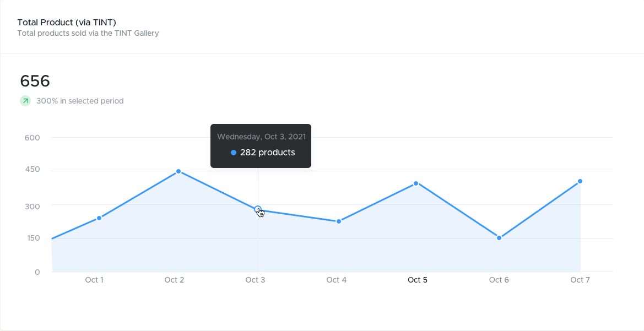Select the Oct 4 data point on line
The image size is (644, 331).
coord(339,221)
